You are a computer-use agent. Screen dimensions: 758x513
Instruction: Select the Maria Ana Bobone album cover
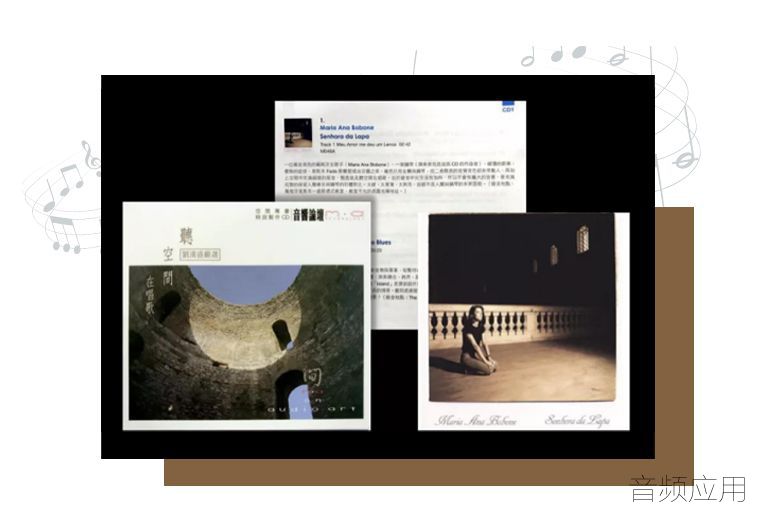click(524, 321)
